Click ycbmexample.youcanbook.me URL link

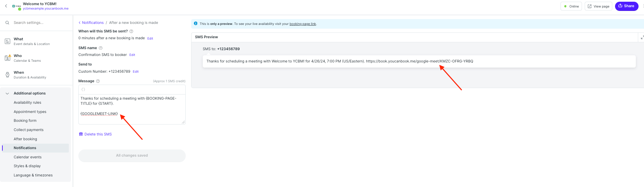[x=46, y=9]
